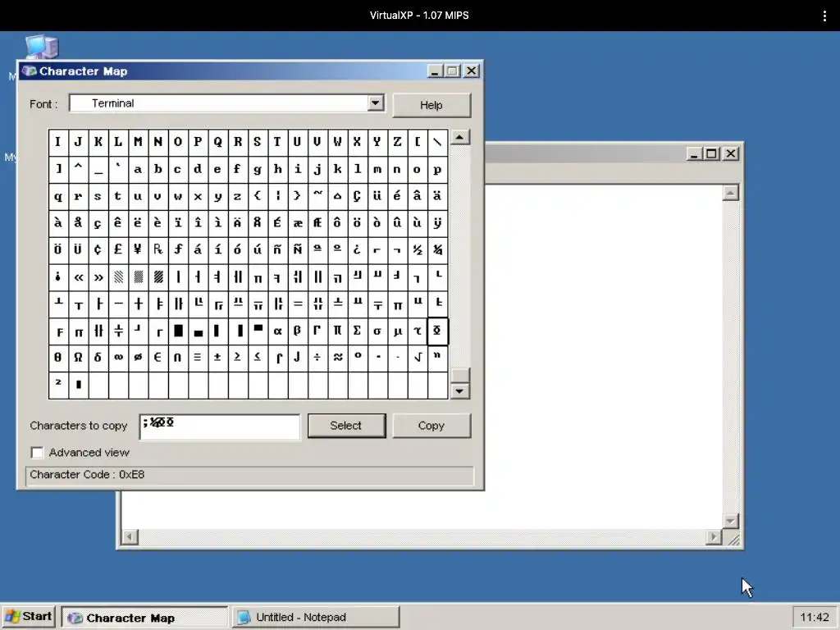Click character grid scroll up arrow

pos(459,138)
